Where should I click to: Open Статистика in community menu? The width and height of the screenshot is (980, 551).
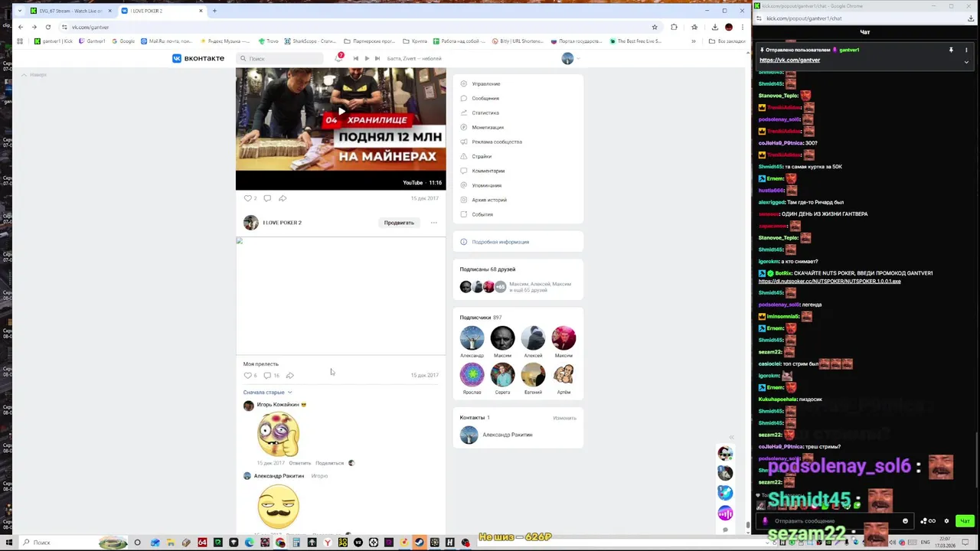pos(485,113)
